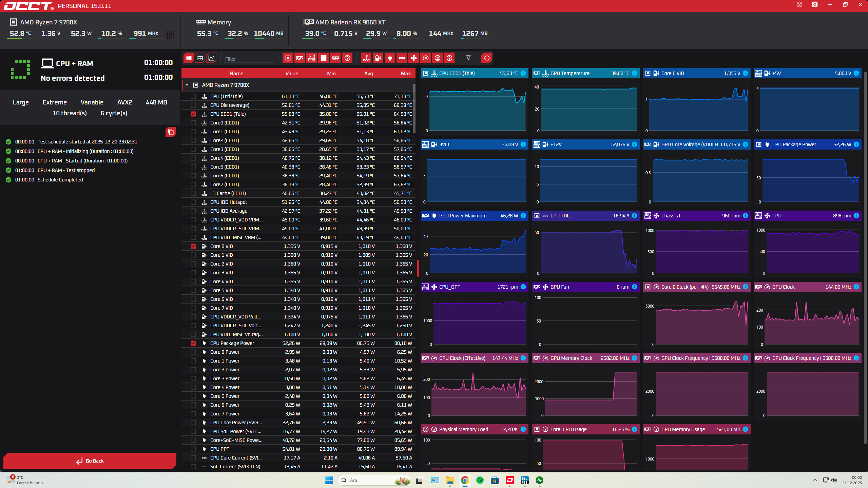Image resolution: width=868 pixels, height=488 pixels.
Task: Toggle the current sensor filter icon
Action: click(x=402, y=58)
